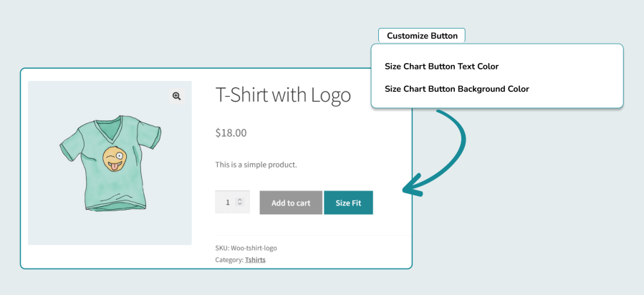Open the teal Size Fit button
Screen dimensions: 644x295
(348, 203)
